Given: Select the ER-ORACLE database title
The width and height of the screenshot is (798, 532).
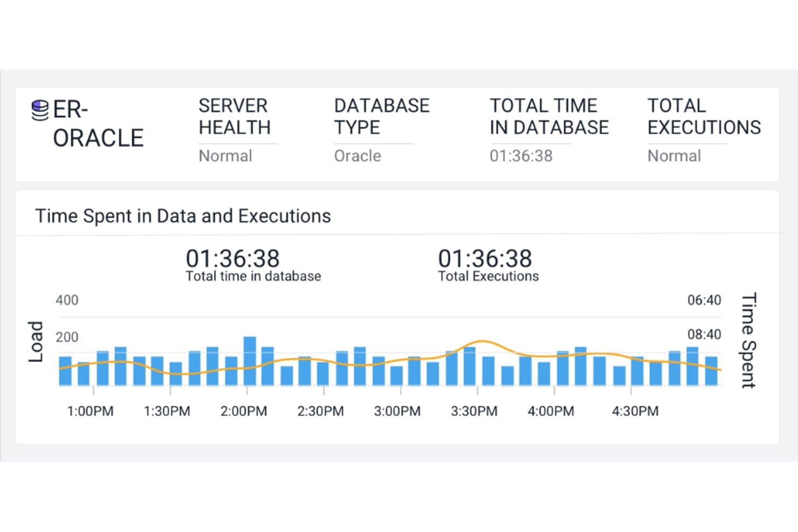Looking at the screenshot, I should pos(98,124).
